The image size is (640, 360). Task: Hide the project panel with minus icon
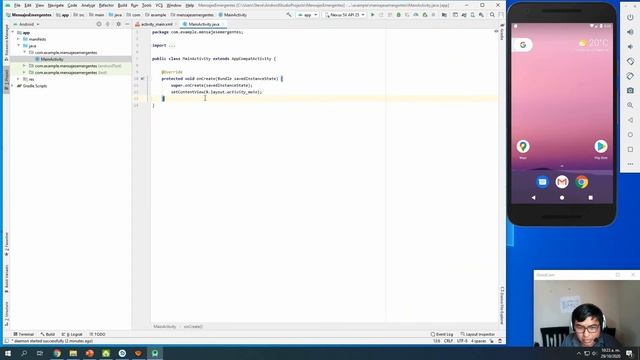pos(127,24)
